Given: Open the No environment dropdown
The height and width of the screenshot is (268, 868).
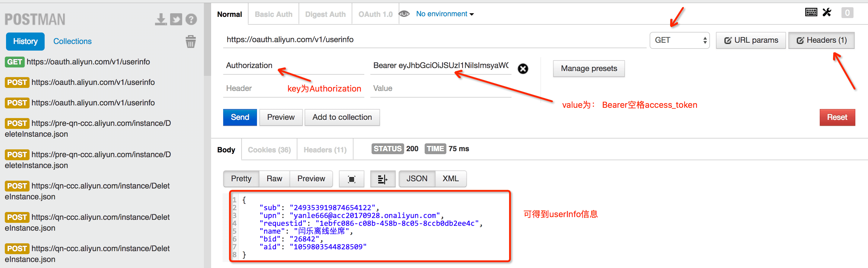Looking at the screenshot, I should 445,14.
